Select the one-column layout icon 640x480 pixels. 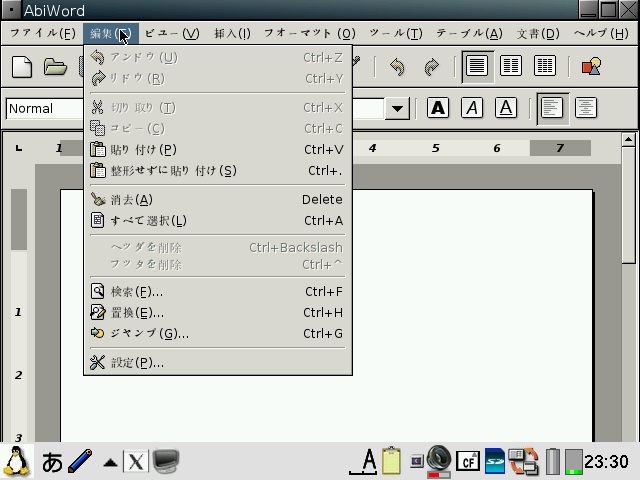click(477, 67)
